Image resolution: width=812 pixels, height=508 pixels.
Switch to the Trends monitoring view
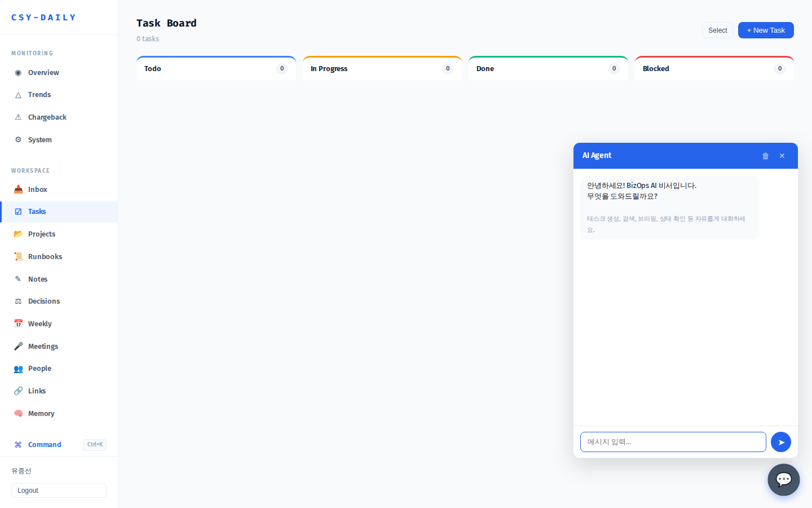point(39,94)
